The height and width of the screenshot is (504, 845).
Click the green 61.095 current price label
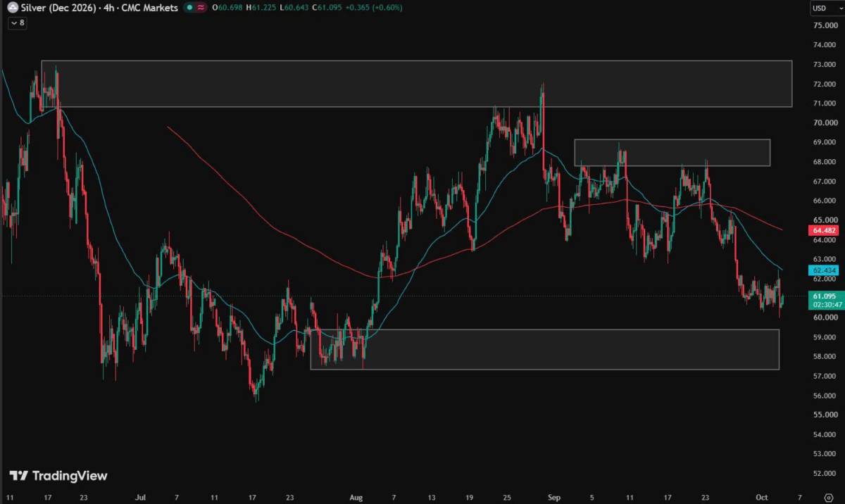point(824,301)
